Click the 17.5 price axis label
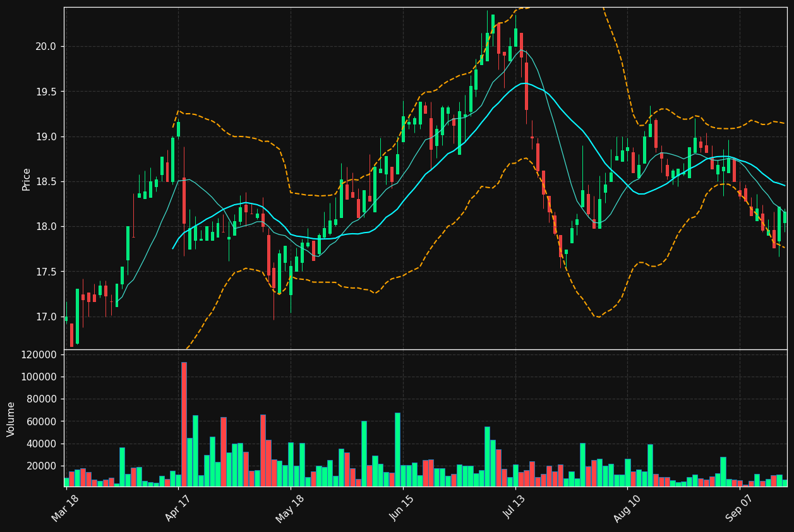 point(45,272)
